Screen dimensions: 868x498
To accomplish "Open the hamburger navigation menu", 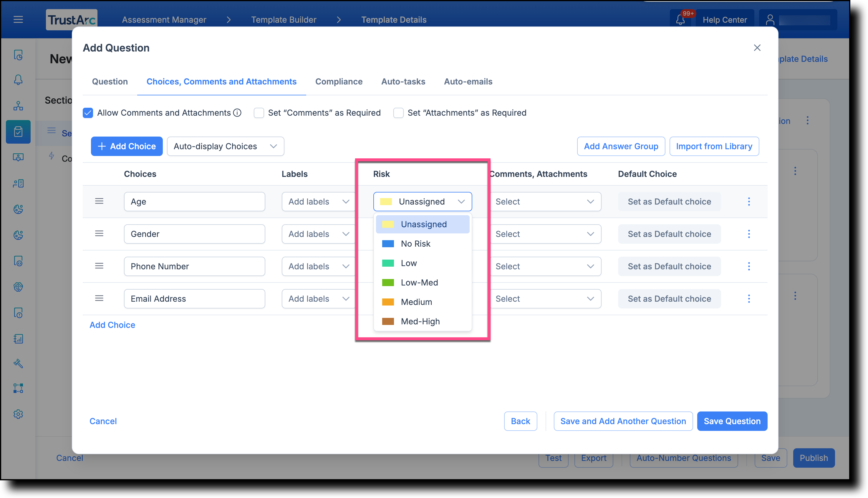I will (x=18, y=19).
